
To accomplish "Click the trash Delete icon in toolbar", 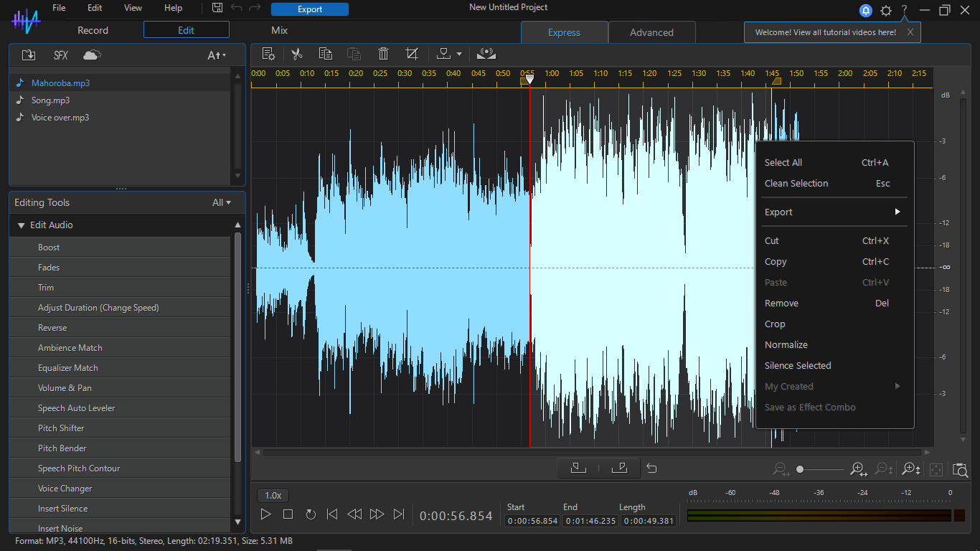I will [383, 54].
